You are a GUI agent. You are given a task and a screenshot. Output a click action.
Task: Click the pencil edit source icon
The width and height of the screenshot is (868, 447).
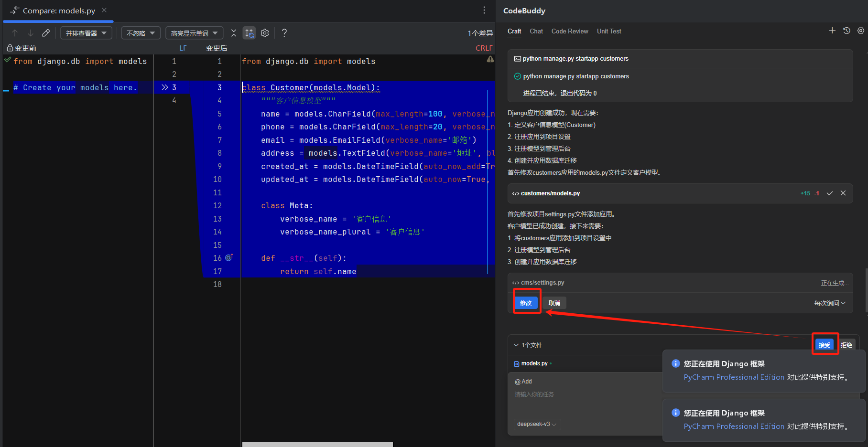coord(46,33)
